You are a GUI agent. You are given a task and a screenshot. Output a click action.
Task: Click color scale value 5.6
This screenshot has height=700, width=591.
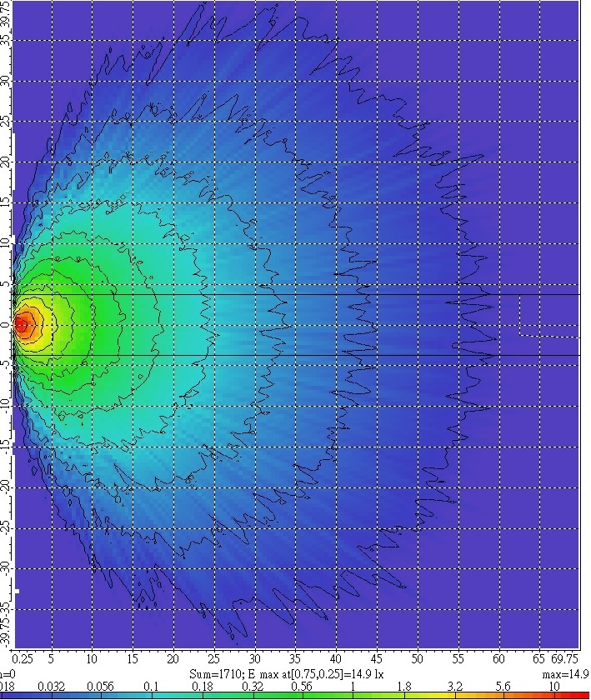[503, 686]
